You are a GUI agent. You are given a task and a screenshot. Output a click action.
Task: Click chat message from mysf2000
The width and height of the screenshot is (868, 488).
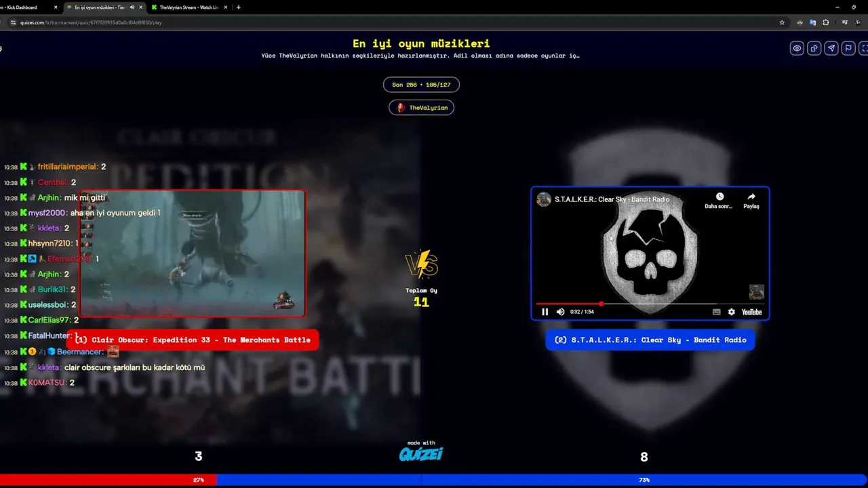(115, 213)
